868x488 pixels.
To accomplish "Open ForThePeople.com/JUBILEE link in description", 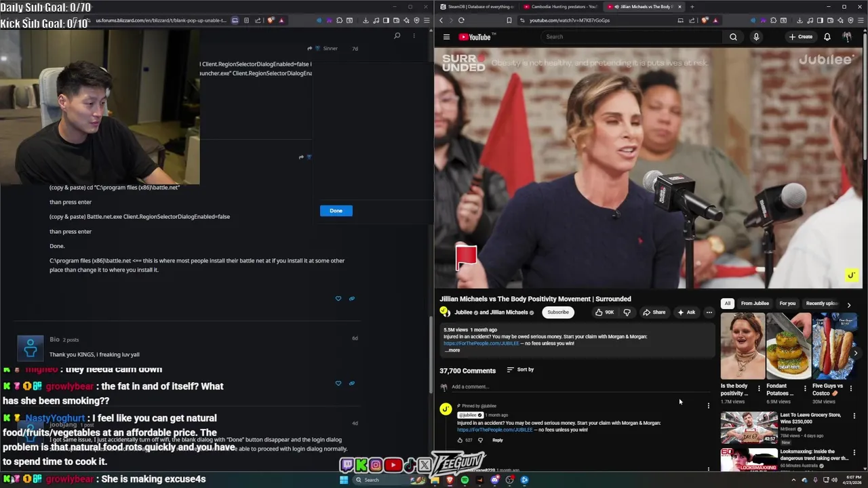I will pos(481,344).
